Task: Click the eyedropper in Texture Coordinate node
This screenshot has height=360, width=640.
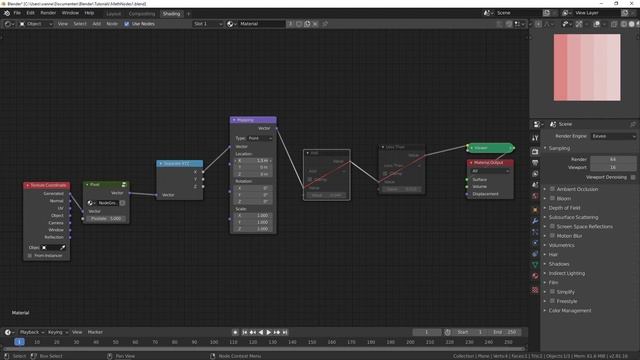Action: point(62,247)
